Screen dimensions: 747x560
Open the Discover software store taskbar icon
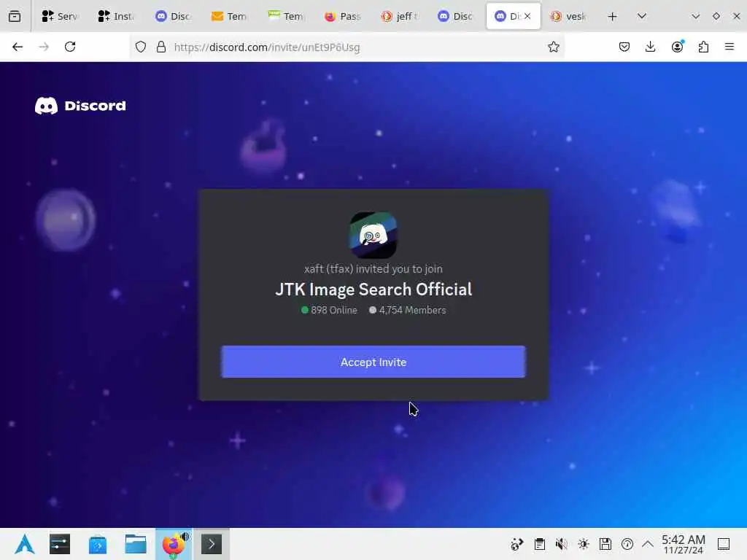coord(98,544)
